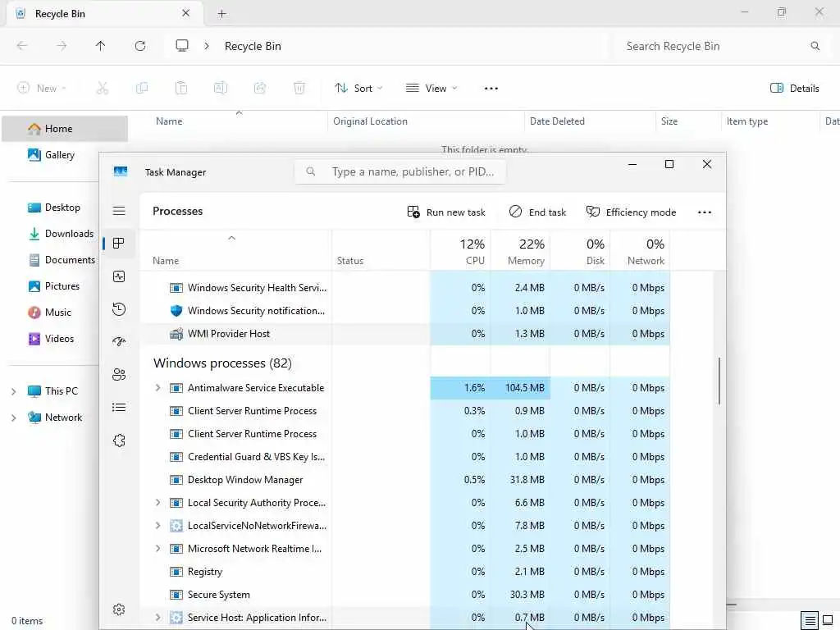The height and width of the screenshot is (630, 840).
Task: Open the View dropdown in Explorer
Action: pos(431,89)
